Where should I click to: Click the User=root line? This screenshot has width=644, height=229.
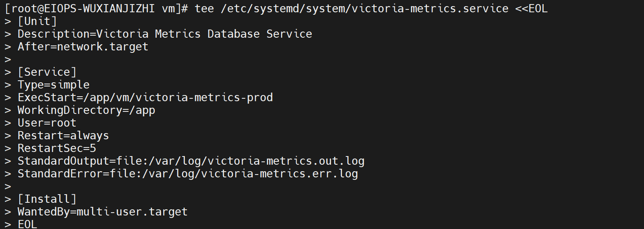click(x=47, y=123)
